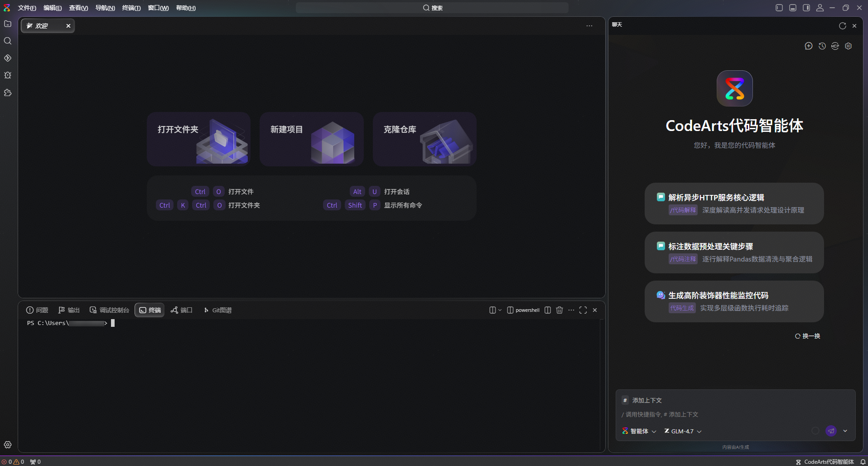
Task: Start a new chat conversation
Action: click(x=808, y=46)
